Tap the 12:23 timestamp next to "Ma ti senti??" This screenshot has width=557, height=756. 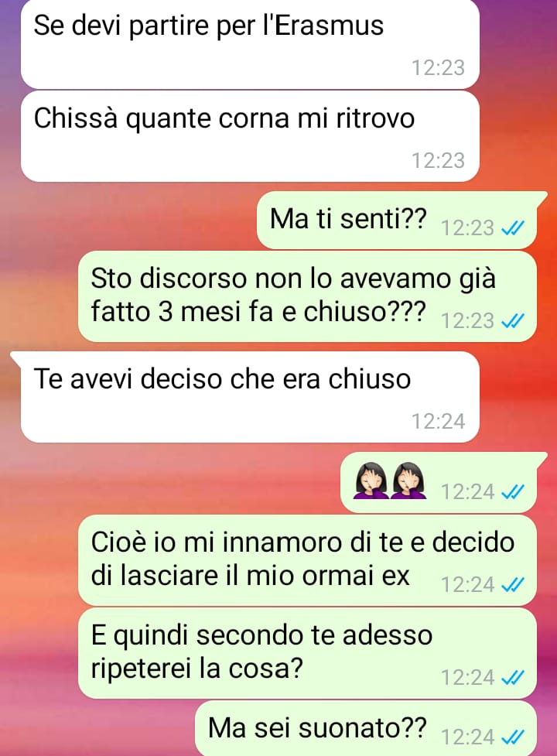click(x=468, y=228)
